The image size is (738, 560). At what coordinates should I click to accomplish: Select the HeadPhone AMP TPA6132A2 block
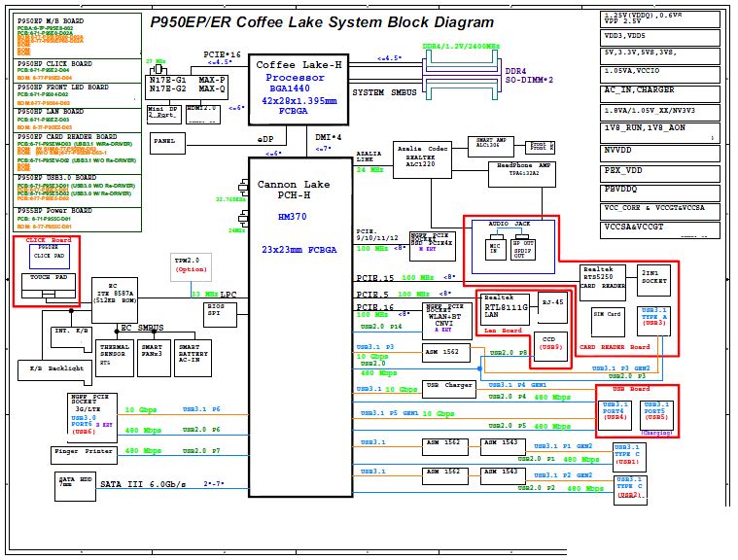click(x=522, y=174)
